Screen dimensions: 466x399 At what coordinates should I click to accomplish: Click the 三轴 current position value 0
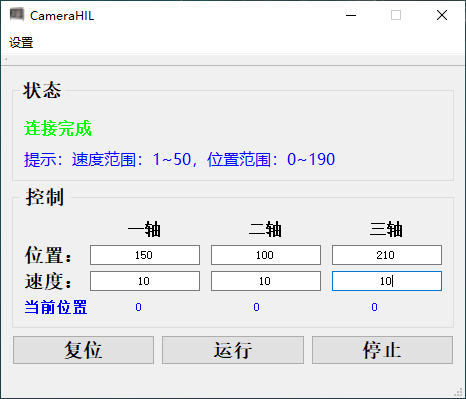tap(374, 307)
